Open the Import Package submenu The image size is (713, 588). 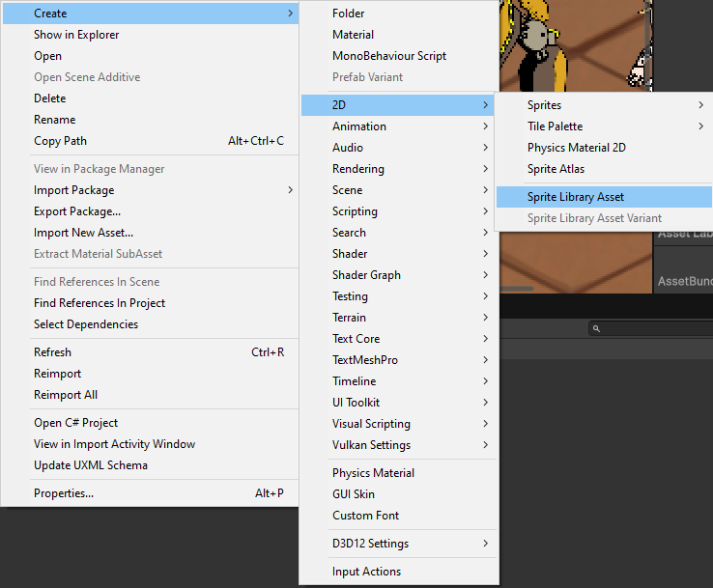click(x=73, y=190)
